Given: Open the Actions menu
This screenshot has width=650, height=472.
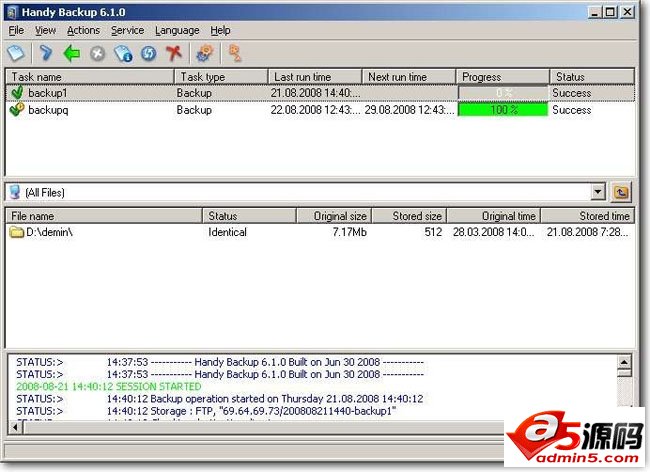Looking at the screenshot, I should (83, 31).
